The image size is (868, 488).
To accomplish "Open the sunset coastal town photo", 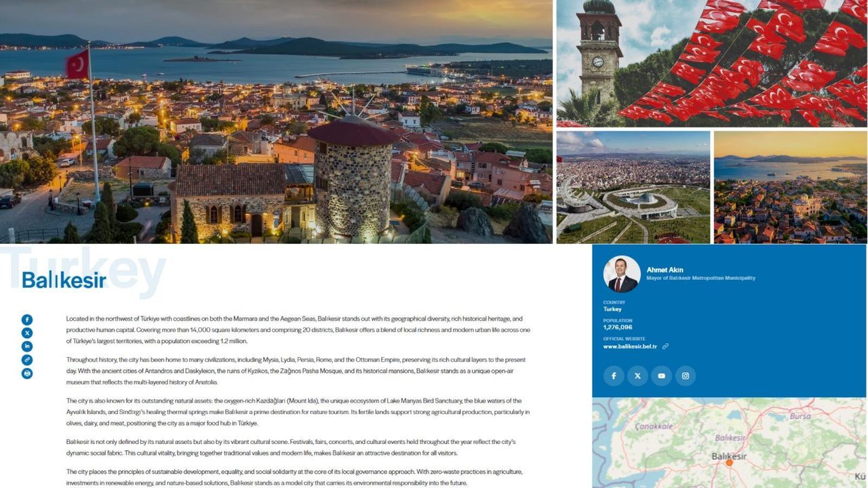I will tap(790, 187).
